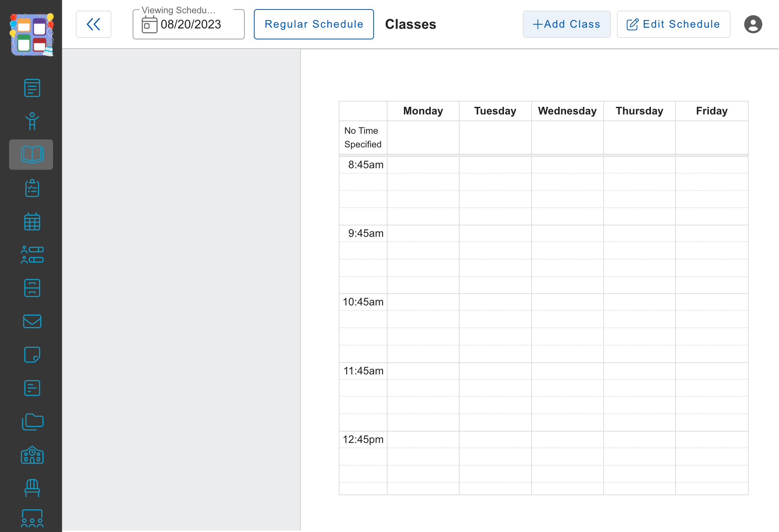Click the Edit Schedule button
779x532 pixels.
[x=673, y=24]
